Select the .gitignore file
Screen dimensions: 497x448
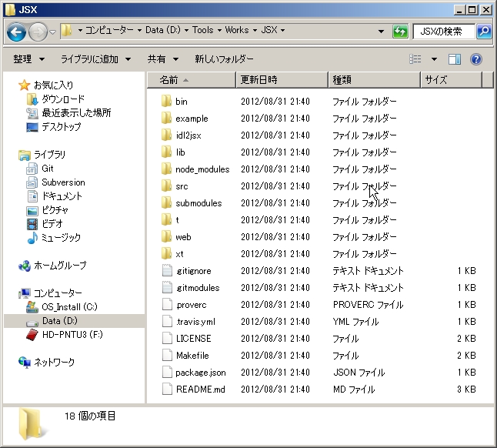coord(194,271)
